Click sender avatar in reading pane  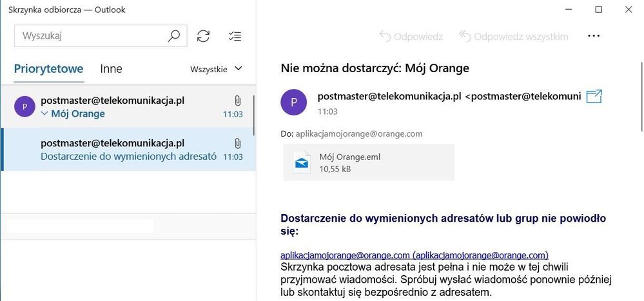click(294, 102)
